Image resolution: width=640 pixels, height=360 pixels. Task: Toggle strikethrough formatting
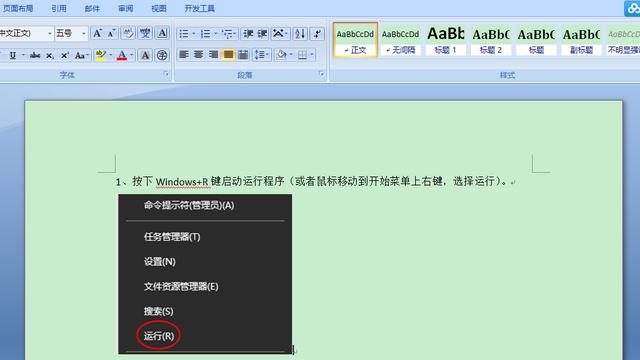coord(35,55)
